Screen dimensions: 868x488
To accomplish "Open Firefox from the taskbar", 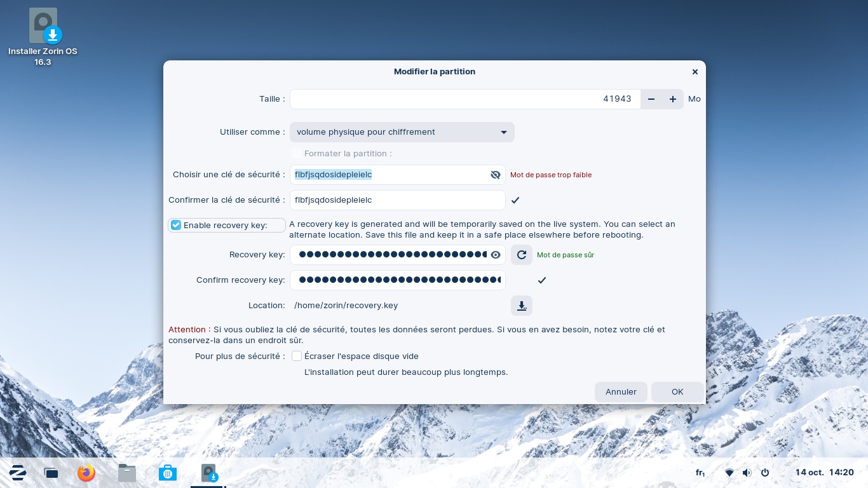I will pyautogui.click(x=86, y=473).
